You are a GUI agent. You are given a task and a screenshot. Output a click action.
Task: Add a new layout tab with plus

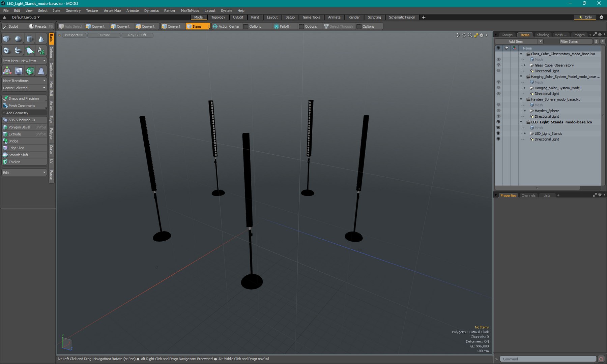[x=424, y=17]
